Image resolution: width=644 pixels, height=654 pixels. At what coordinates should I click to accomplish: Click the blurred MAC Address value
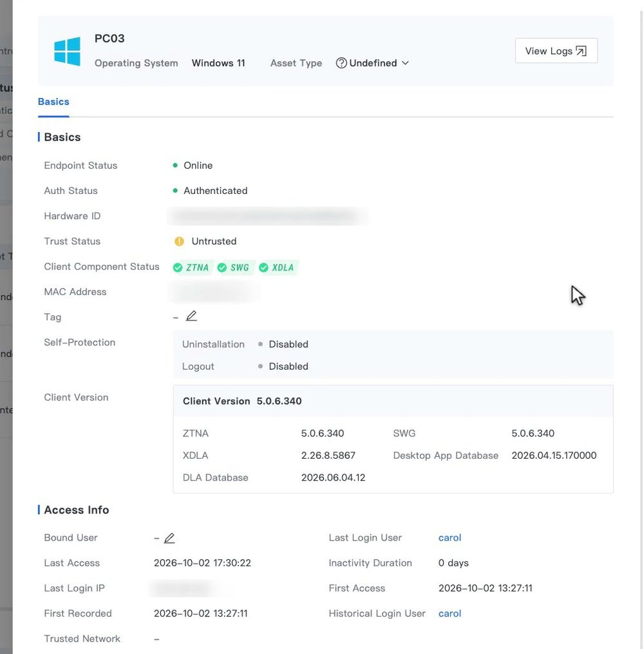pyautogui.click(x=214, y=292)
